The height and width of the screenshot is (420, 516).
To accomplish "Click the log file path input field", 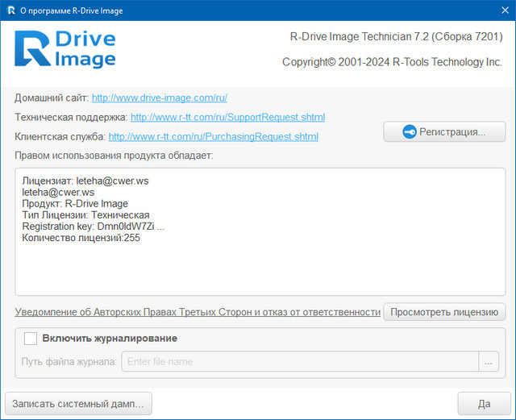I will (300, 361).
